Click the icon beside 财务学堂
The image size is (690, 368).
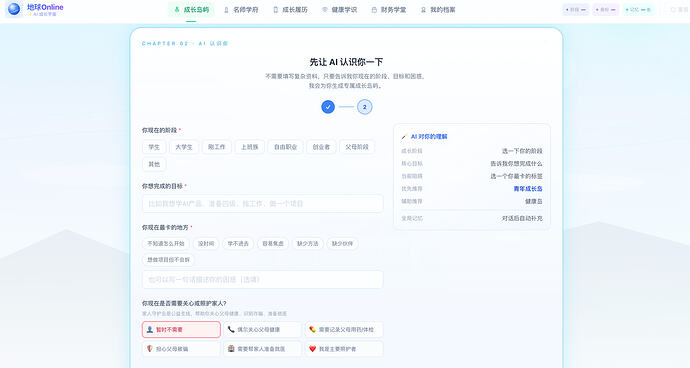374,10
